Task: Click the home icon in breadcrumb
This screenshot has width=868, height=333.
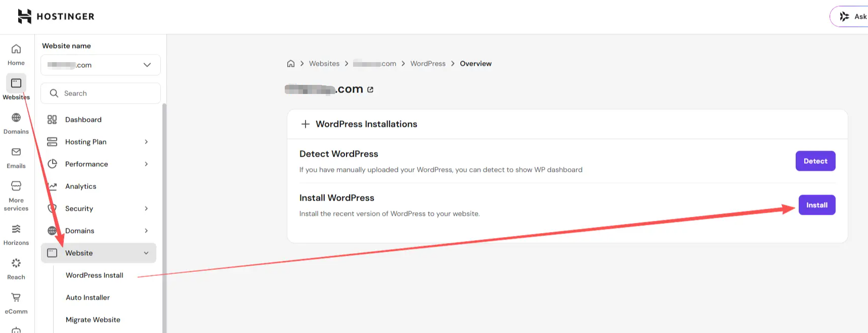Action: (291, 64)
